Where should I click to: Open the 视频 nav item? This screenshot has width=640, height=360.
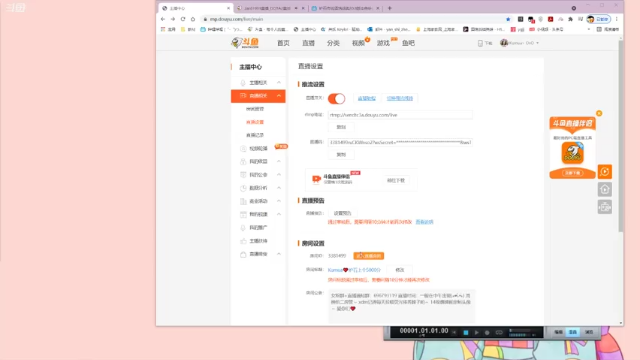(358, 43)
